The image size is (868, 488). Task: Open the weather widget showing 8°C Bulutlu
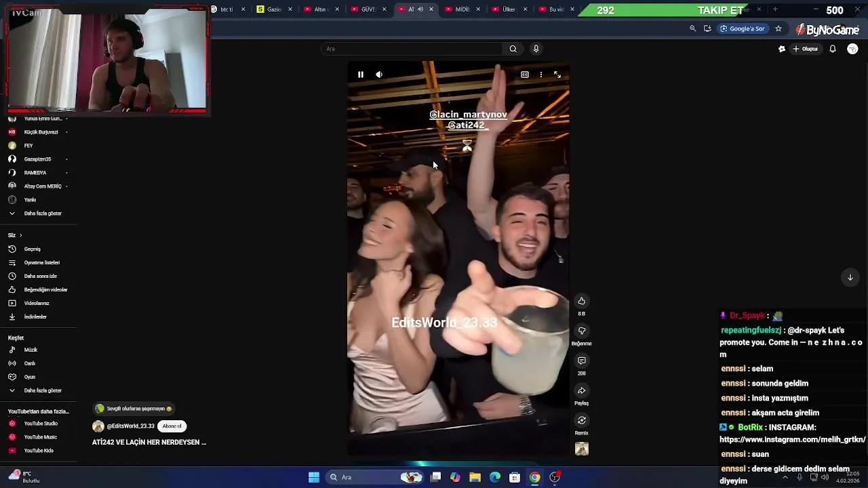point(24,477)
